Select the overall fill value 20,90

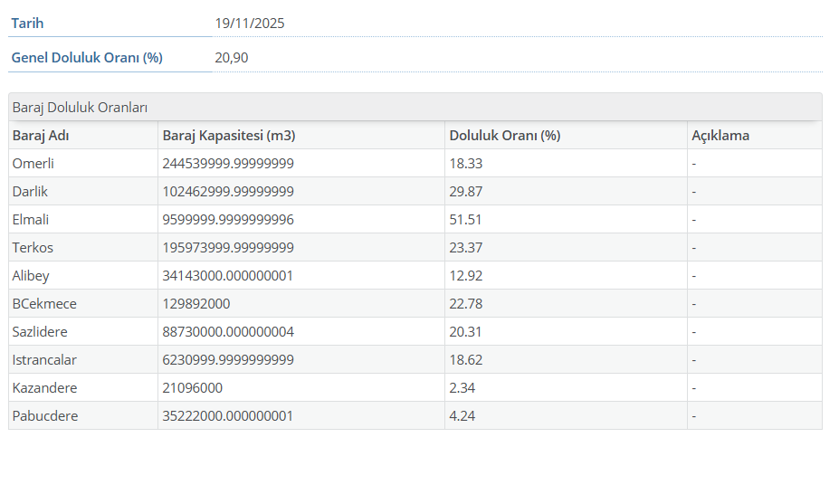tap(232, 58)
